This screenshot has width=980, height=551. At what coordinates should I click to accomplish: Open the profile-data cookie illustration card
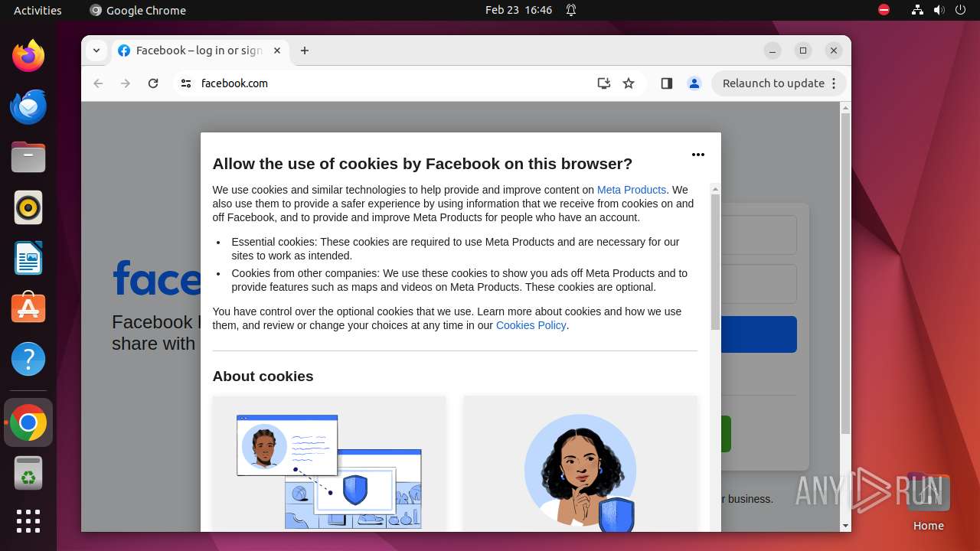329,464
